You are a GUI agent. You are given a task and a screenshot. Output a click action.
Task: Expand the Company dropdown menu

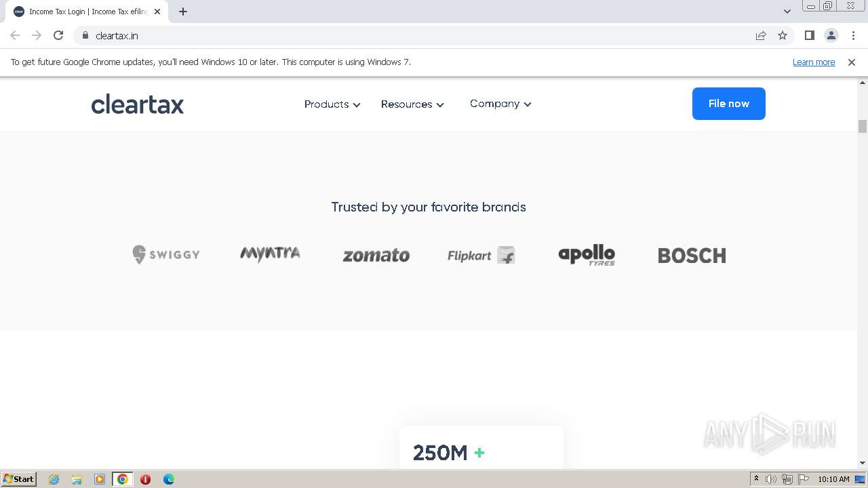(x=500, y=104)
